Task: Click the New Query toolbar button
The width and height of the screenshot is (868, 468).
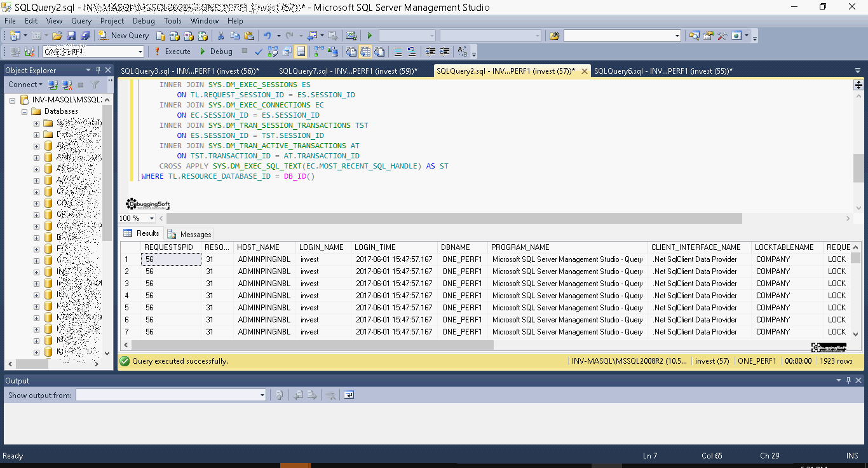Action: tap(124, 36)
